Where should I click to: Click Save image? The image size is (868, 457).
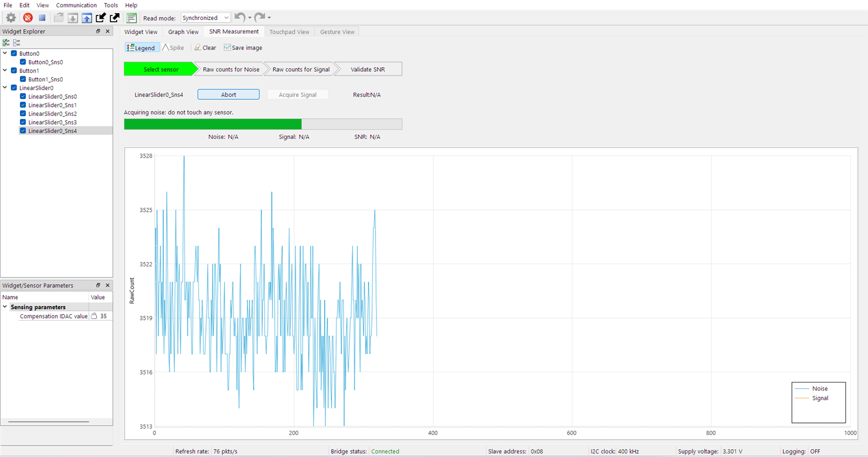pyautogui.click(x=243, y=48)
